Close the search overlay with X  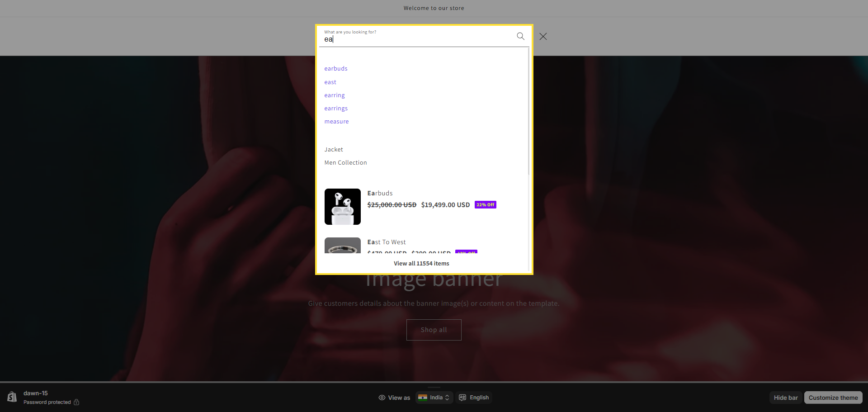(x=543, y=37)
